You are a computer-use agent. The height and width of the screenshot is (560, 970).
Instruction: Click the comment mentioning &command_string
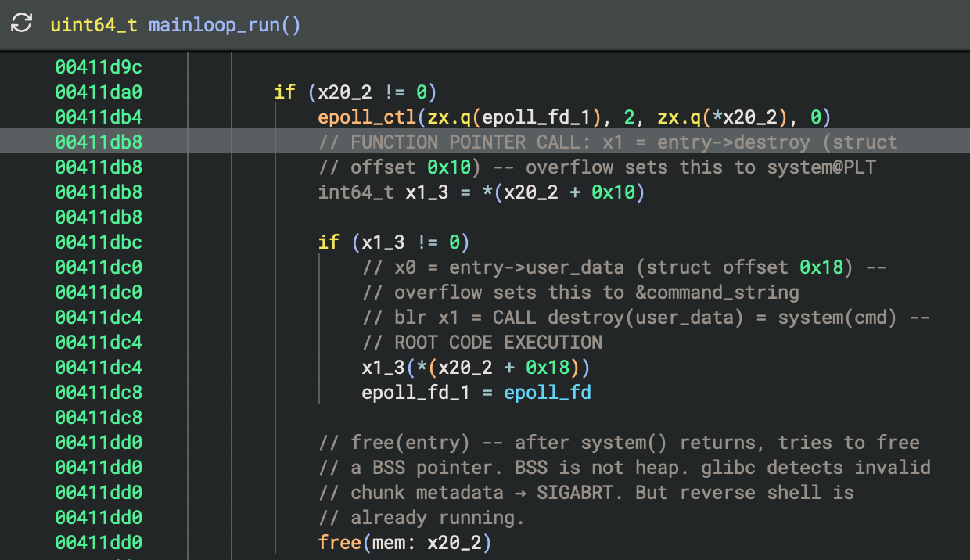[x=580, y=293]
